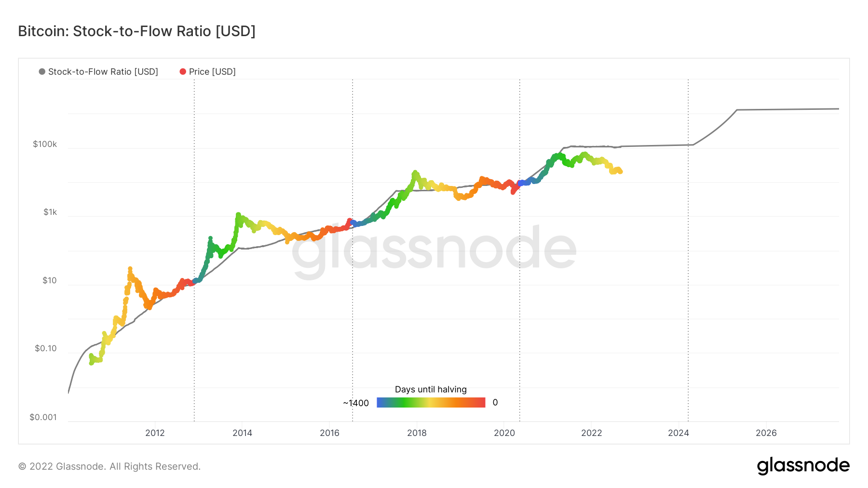
Task: Click the chart title Bitcoin: Stock-to-Flow Ratio
Action: pos(136,31)
